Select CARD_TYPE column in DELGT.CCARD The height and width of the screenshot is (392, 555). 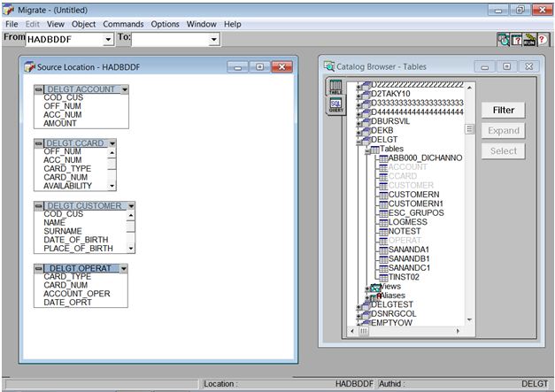(x=67, y=169)
